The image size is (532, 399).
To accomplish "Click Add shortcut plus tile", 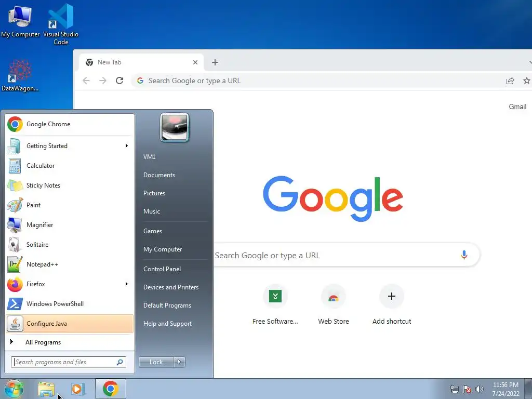I will click(x=392, y=304).
